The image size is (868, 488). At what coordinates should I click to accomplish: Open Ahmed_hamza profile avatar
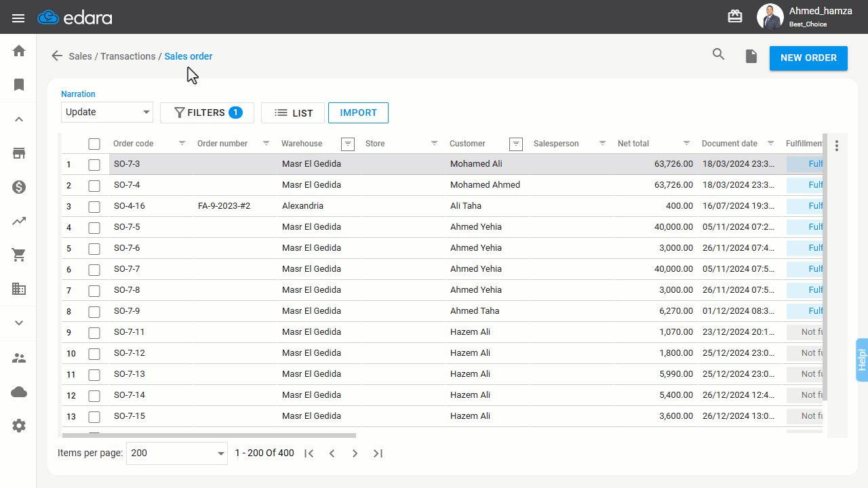(770, 17)
